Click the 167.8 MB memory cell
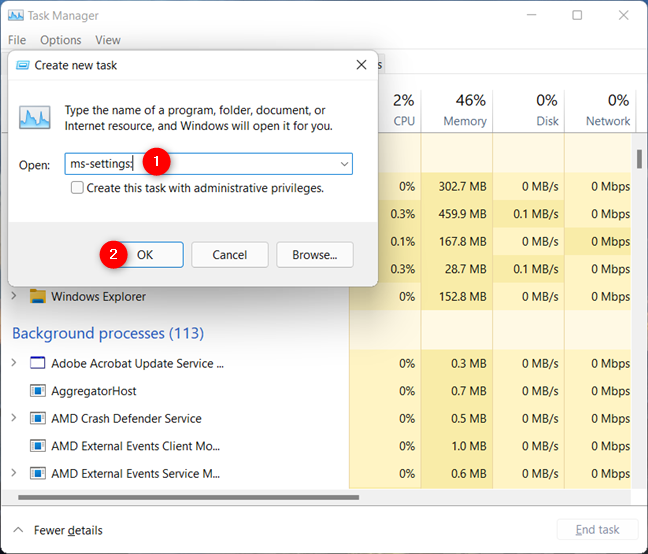Image resolution: width=648 pixels, height=554 pixels. coord(457,241)
